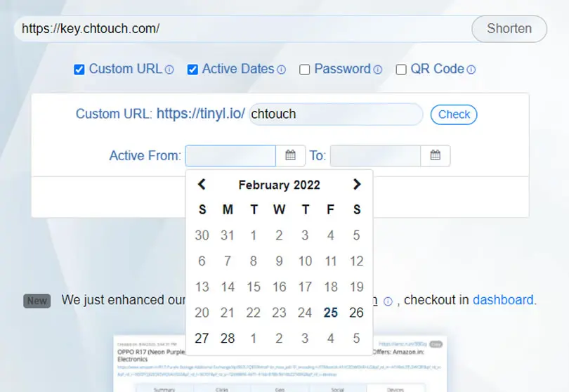
Task: Click the info icon beside QR Code
Action: 471,70
